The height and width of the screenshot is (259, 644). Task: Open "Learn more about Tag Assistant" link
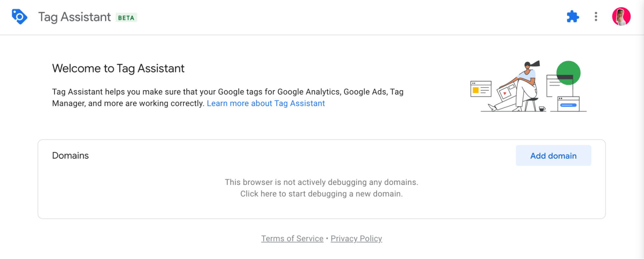tap(266, 103)
